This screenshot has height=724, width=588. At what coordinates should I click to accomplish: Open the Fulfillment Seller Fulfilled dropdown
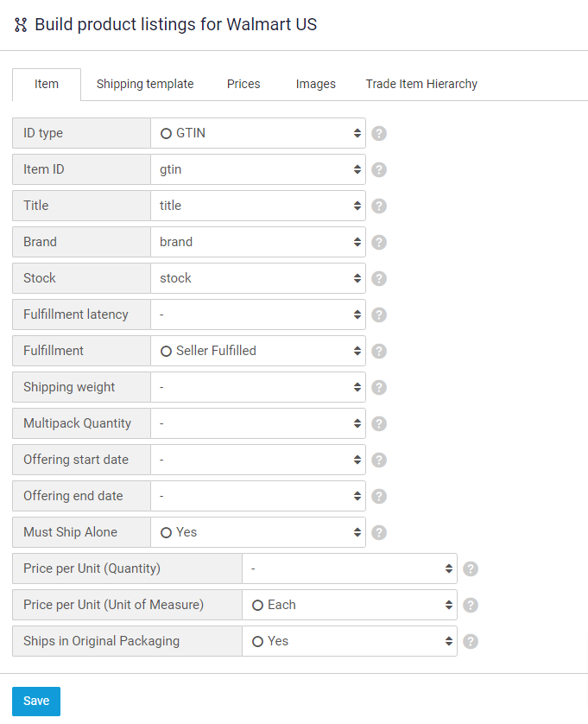pyautogui.click(x=258, y=351)
